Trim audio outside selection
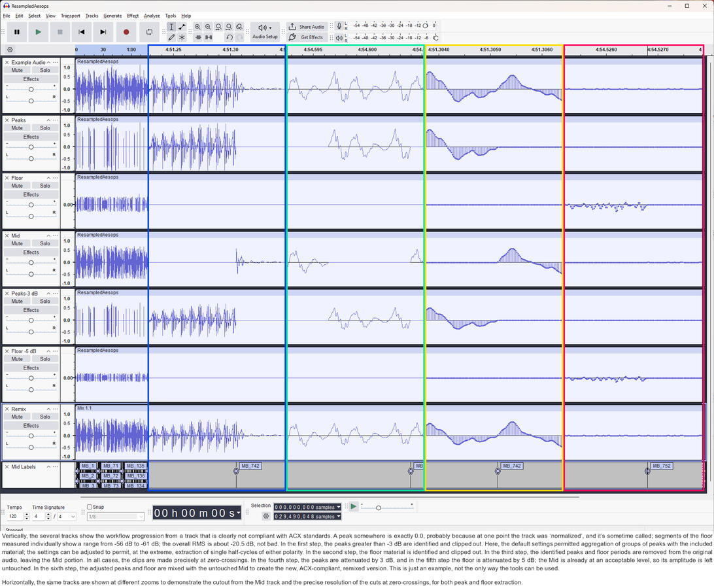The height and width of the screenshot is (588, 714). [x=198, y=37]
